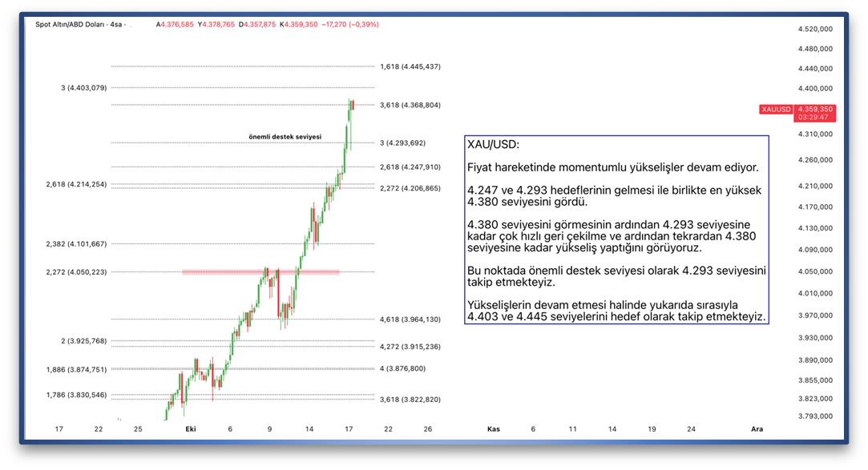The width and height of the screenshot is (868, 470).
Task: Click the red XAUUSD price tag
Action: click(x=776, y=109)
